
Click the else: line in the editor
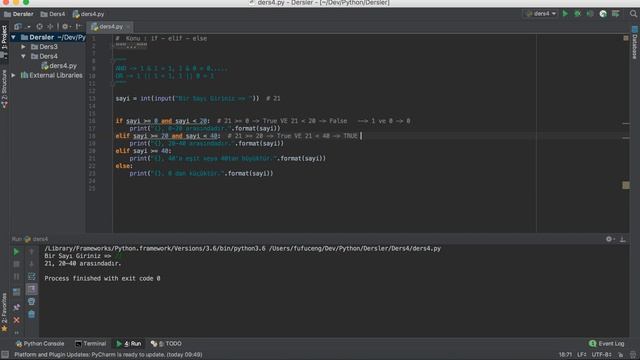[x=124, y=166]
